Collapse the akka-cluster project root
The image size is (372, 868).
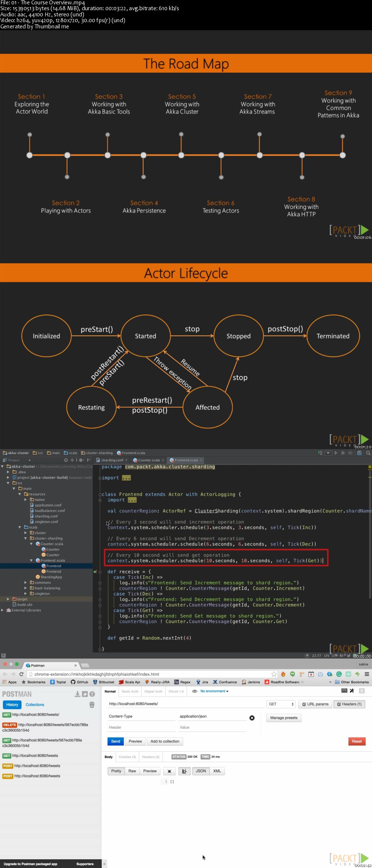3,467
